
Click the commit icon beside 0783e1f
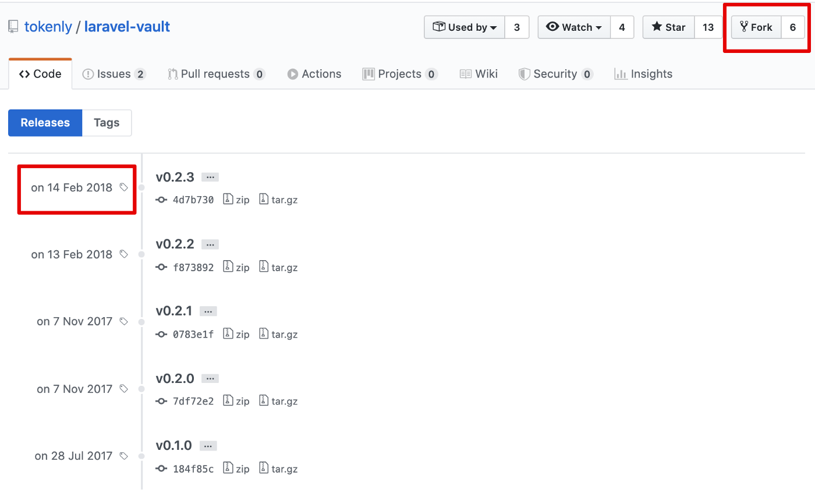162,334
